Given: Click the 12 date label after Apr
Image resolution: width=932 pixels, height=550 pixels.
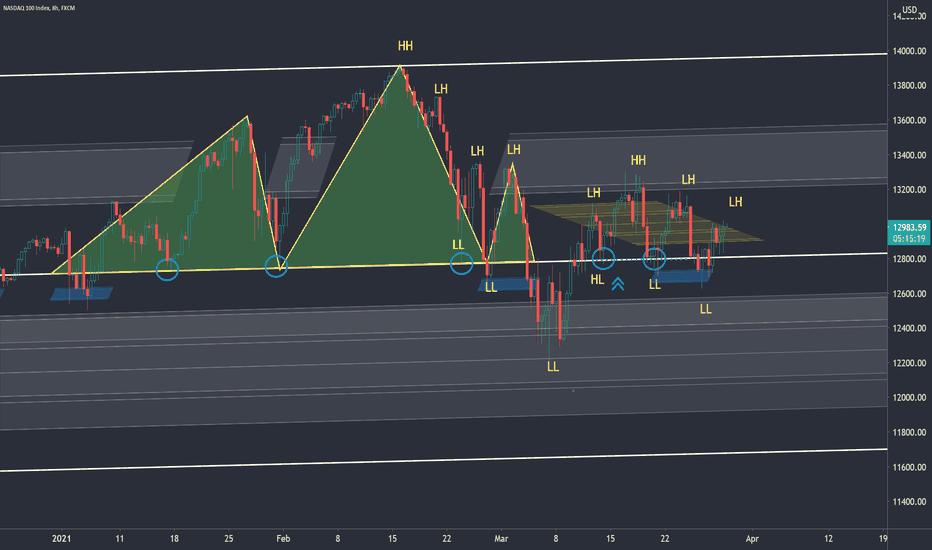Looking at the screenshot, I should (x=829, y=539).
